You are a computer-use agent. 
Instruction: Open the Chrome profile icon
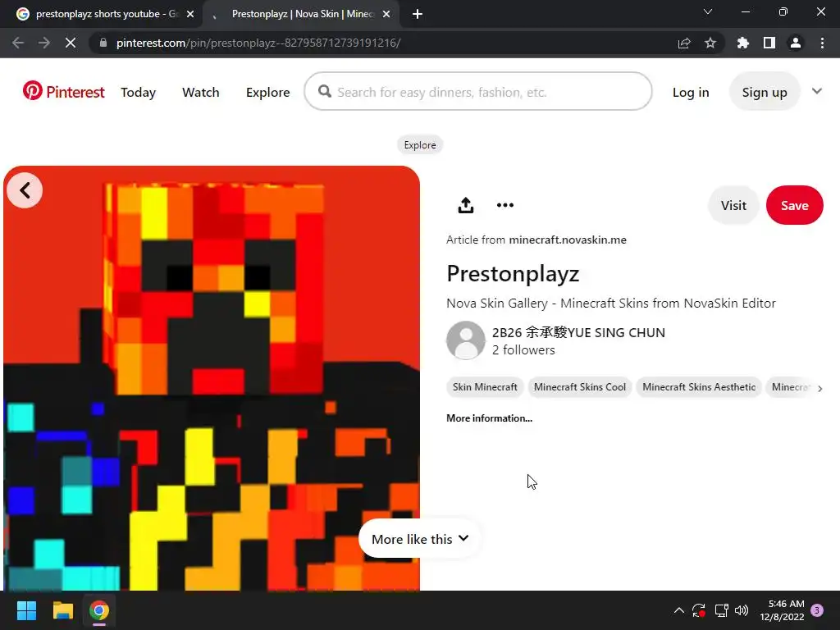pos(796,43)
